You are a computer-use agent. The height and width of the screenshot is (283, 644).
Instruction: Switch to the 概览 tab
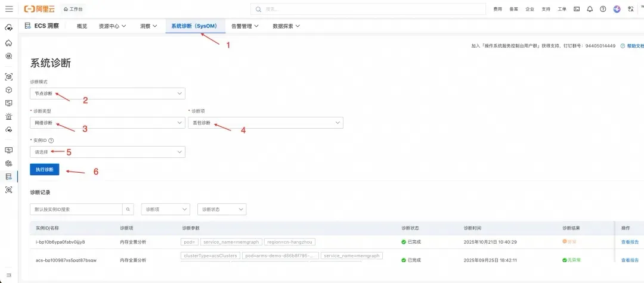pos(82,26)
